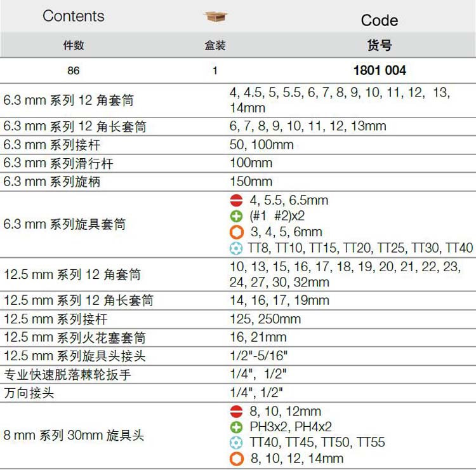The width and height of the screenshot is (476, 470).
Task: Select the 125, 250mm extension bar value
Action: 265,319
